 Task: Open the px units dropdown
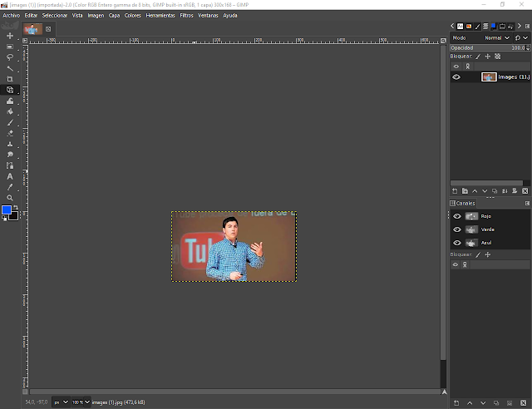click(61, 402)
